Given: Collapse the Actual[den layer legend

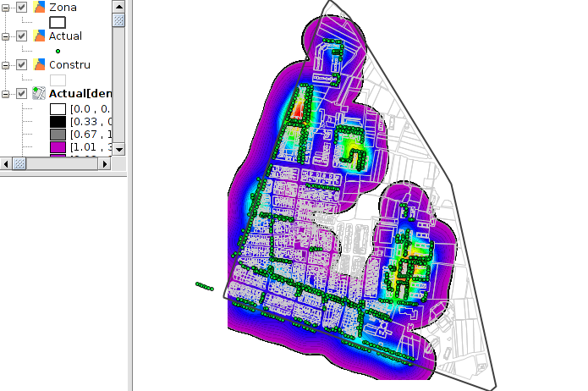Looking at the screenshot, I should [7, 94].
